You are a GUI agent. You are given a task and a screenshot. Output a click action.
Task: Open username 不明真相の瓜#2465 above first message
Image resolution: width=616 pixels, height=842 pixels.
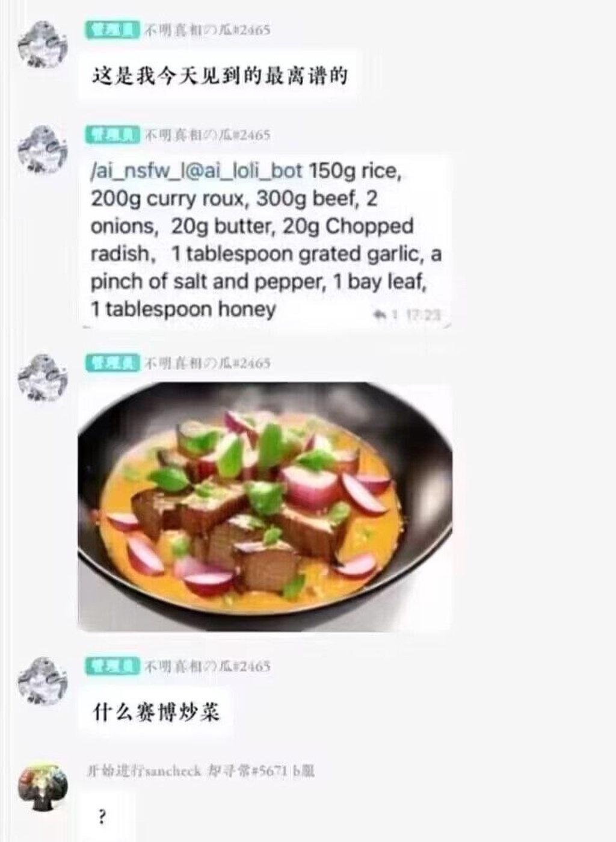207,29
